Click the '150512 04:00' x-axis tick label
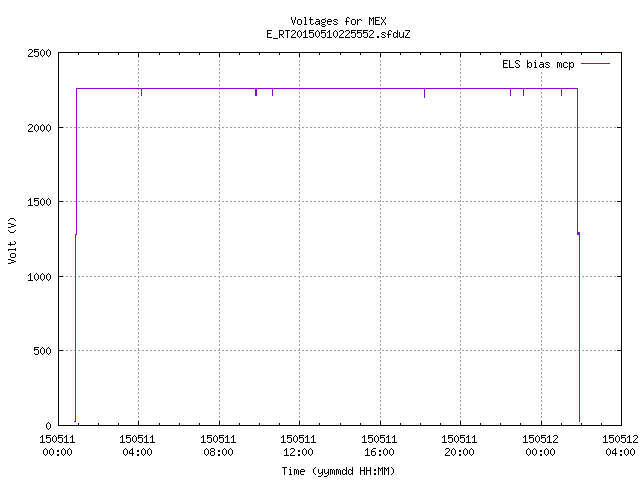The width and height of the screenshot is (640, 480). coord(620,446)
